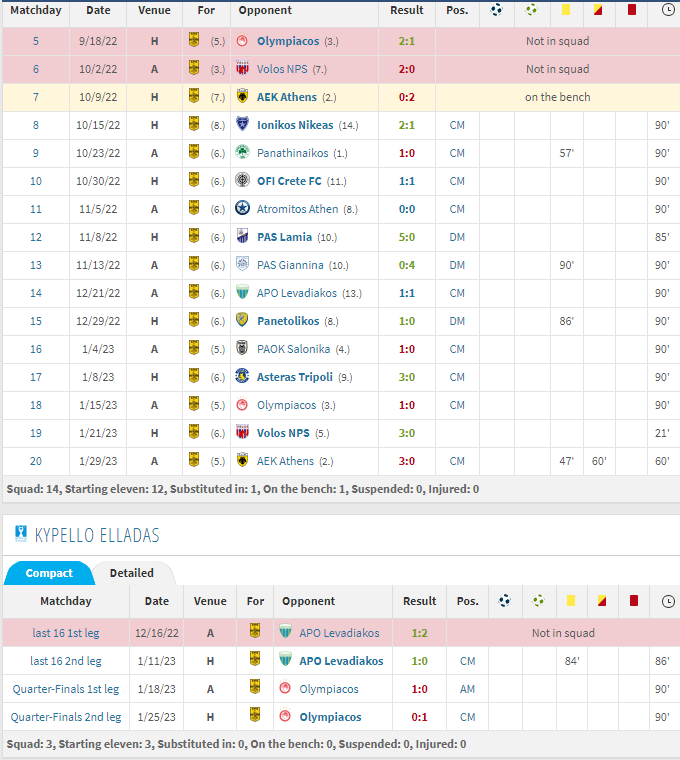
Task: Click Olympiacos crest in matchday 18 row
Action: (242, 404)
